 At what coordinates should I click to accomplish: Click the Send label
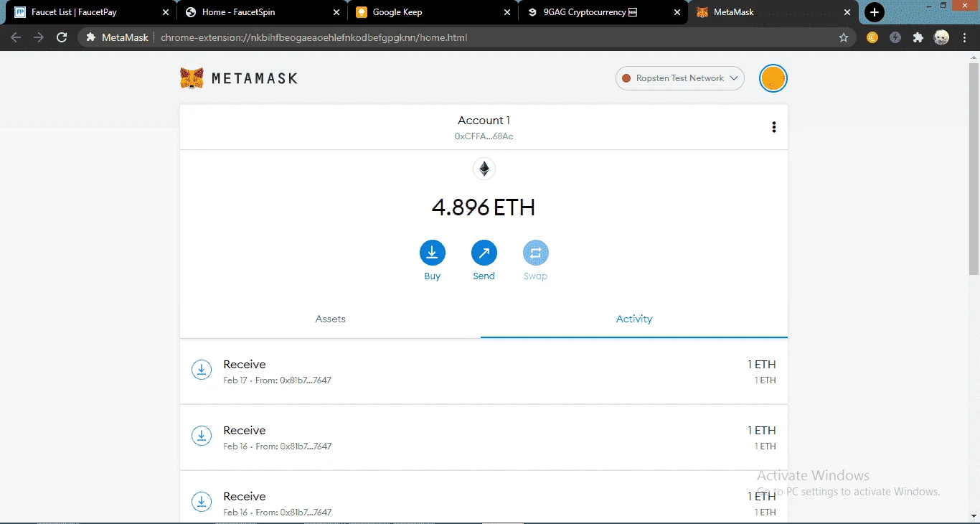[484, 276]
